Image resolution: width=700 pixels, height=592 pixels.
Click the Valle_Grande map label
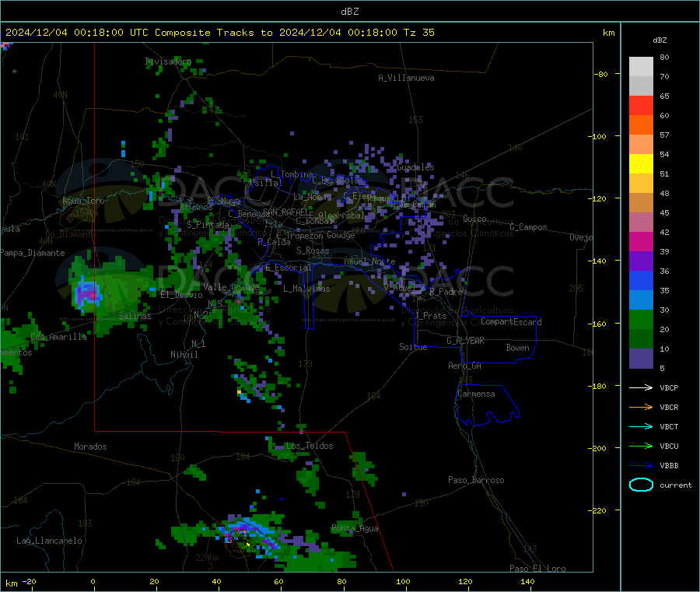[x=231, y=287]
